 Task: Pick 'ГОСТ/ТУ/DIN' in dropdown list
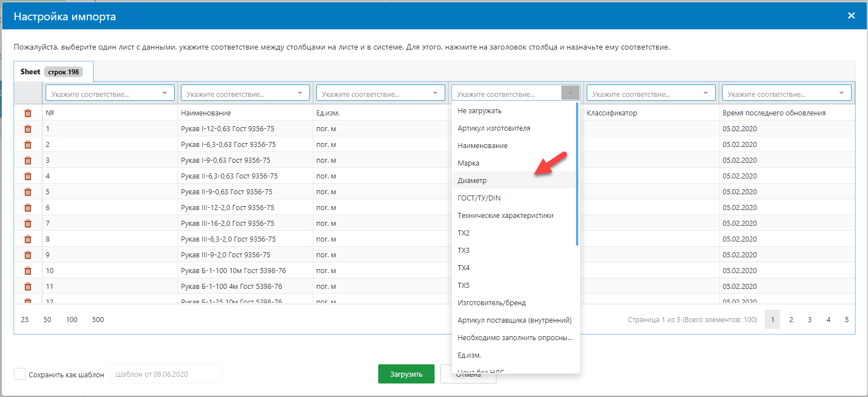(479, 198)
